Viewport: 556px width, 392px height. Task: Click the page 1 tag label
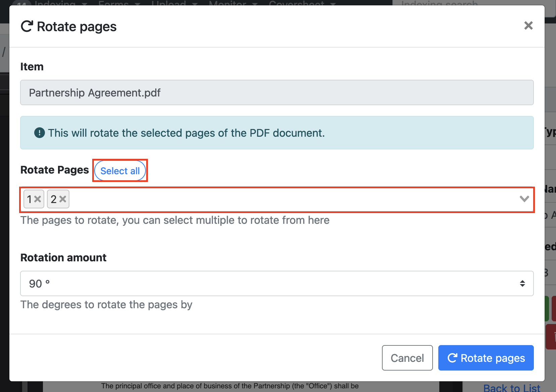pyautogui.click(x=30, y=199)
